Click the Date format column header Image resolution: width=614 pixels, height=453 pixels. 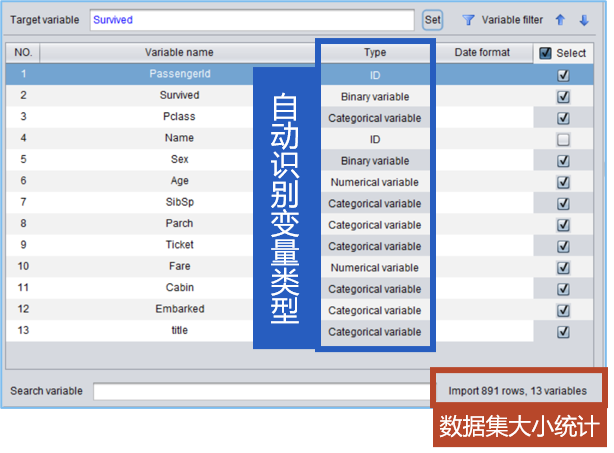pyautogui.click(x=482, y=52)
